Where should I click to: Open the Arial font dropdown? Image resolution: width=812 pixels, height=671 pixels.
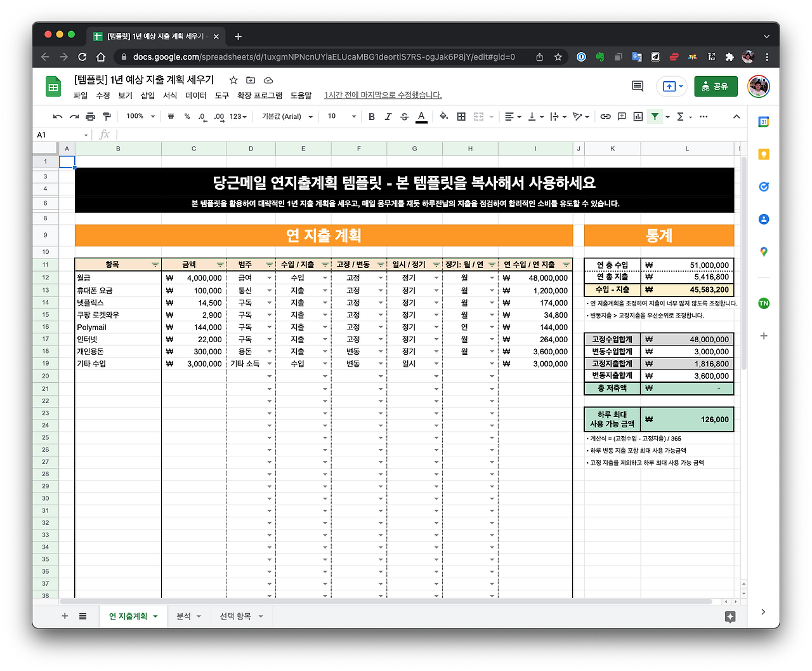(x=287, y=117)
